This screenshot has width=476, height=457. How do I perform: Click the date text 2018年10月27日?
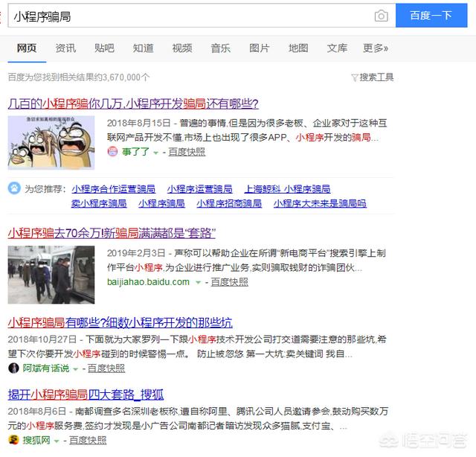pos(42,339)
